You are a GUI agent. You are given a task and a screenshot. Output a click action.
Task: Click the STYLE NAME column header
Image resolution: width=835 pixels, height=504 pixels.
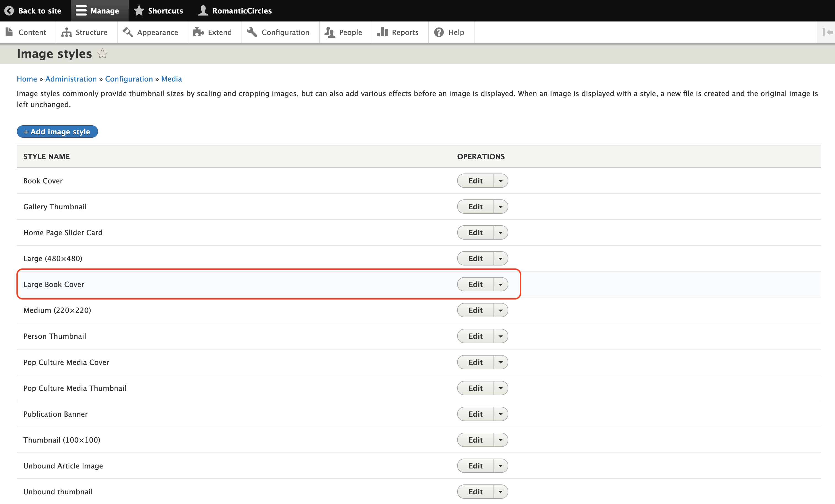click(x=47, y=157)
